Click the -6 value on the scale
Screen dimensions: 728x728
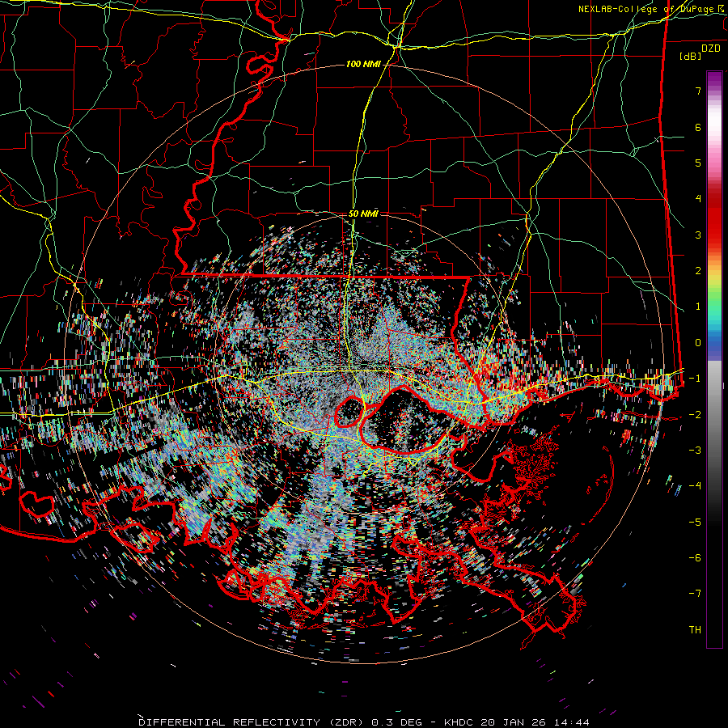695,557
